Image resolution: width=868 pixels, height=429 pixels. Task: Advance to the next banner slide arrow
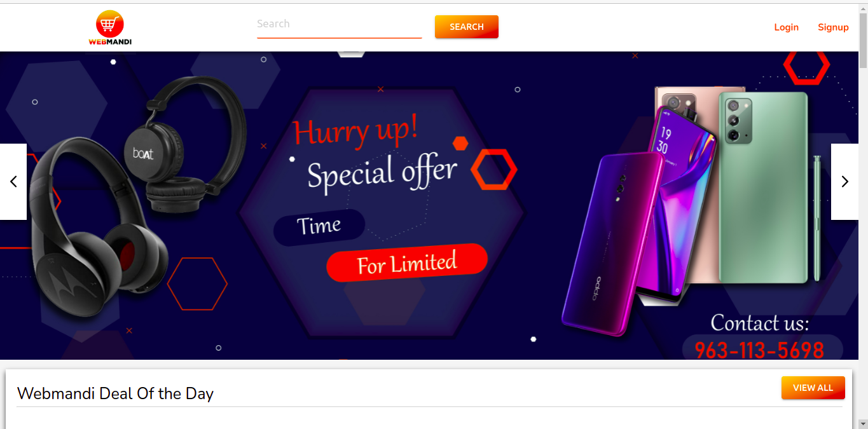pos(844,182)
